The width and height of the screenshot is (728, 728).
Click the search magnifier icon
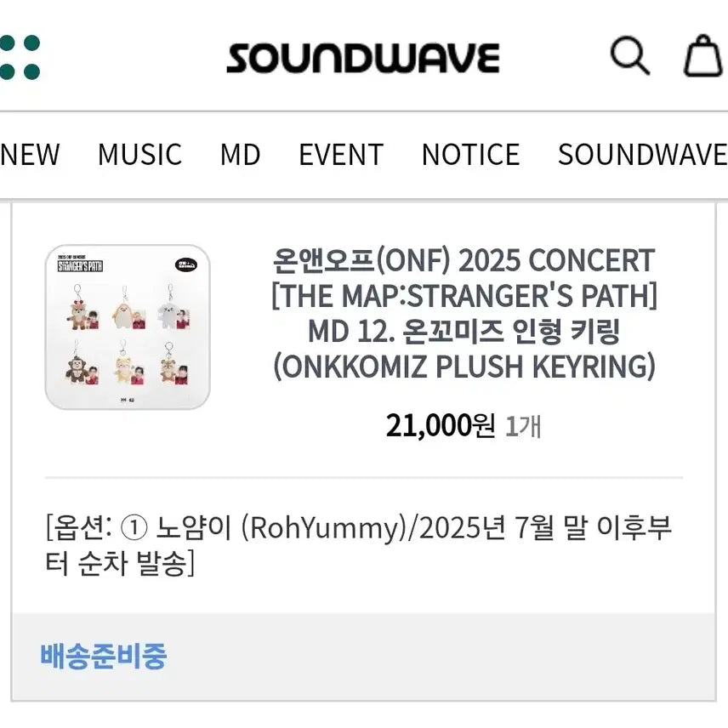(x=630, y=56)
